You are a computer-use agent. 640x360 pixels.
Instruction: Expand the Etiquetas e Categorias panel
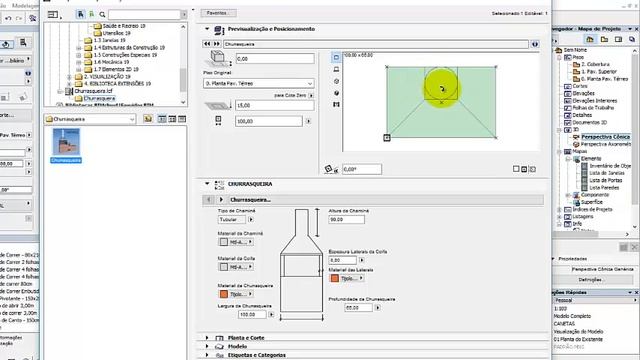click(x=207, y=355)
